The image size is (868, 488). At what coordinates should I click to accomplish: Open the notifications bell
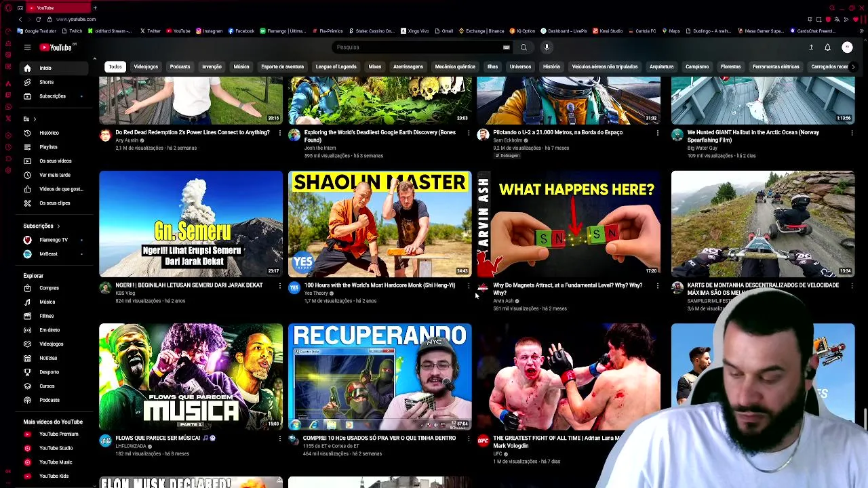827,47
